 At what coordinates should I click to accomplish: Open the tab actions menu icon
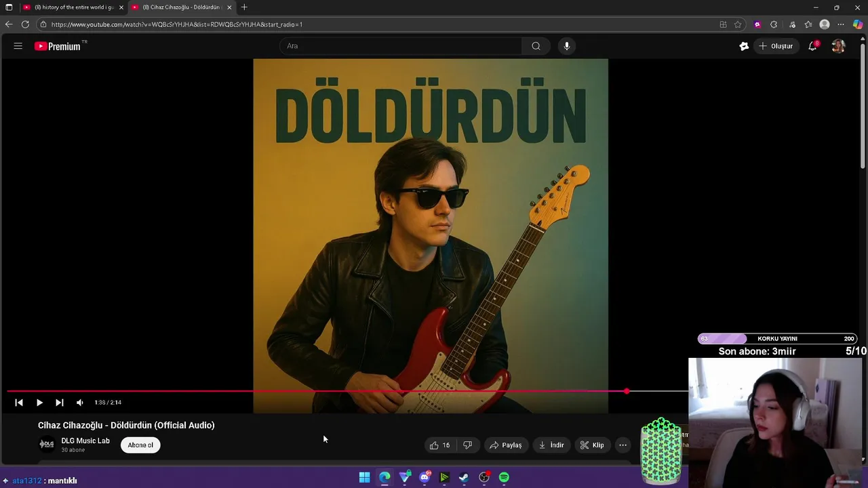coord(9,7)
